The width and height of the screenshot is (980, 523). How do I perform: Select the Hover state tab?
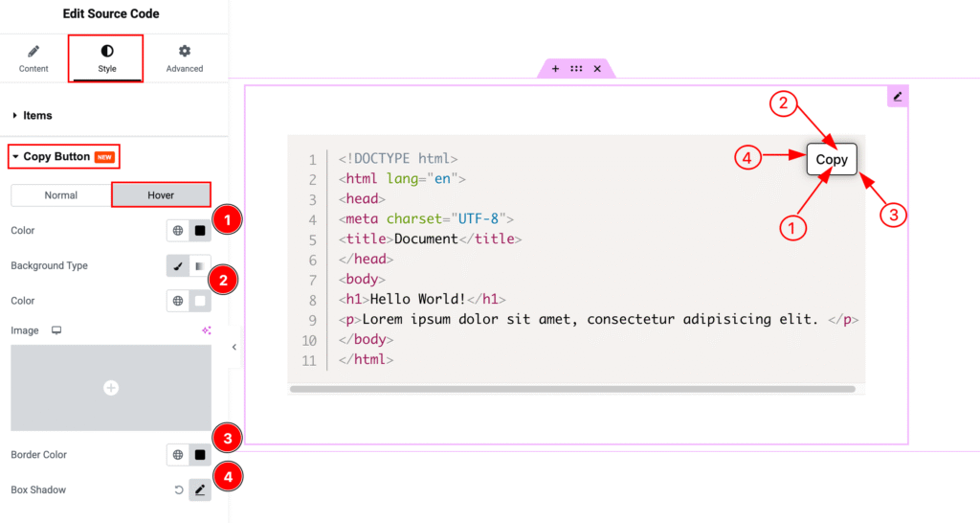(x=161, y=195)
